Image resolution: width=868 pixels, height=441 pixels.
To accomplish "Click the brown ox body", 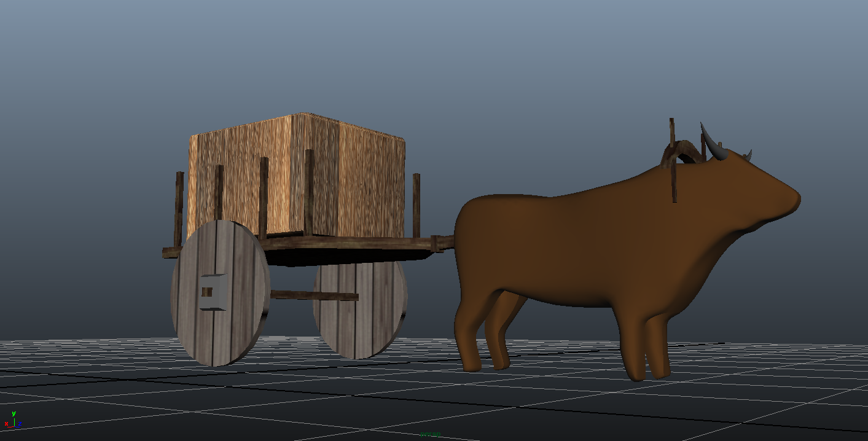I will point(584,246).
